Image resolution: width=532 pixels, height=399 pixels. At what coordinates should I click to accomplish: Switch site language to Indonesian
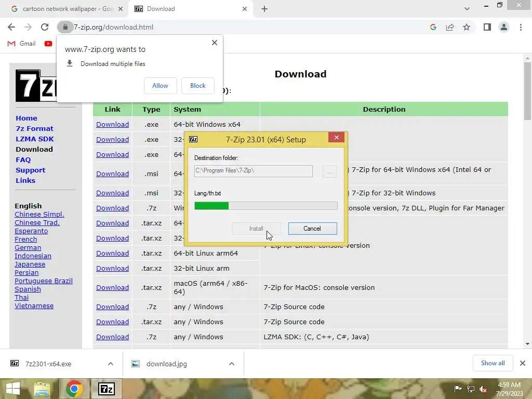pos(33,256)
